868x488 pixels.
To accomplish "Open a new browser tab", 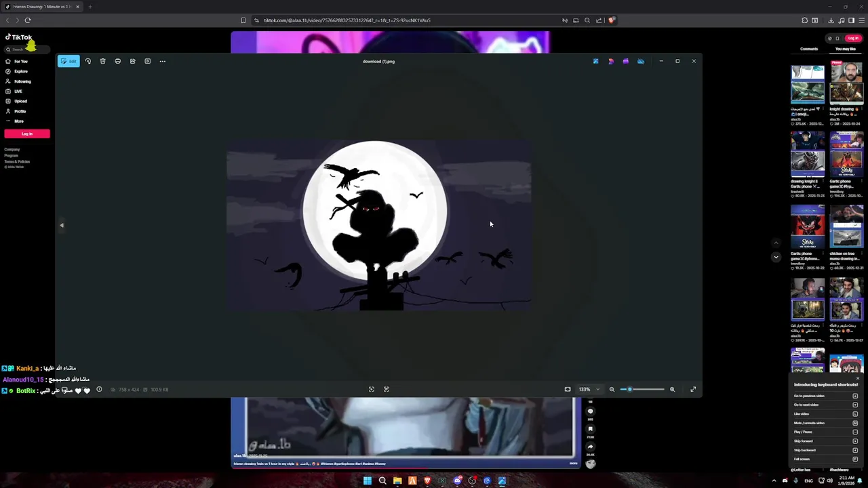I will [90, 7].
